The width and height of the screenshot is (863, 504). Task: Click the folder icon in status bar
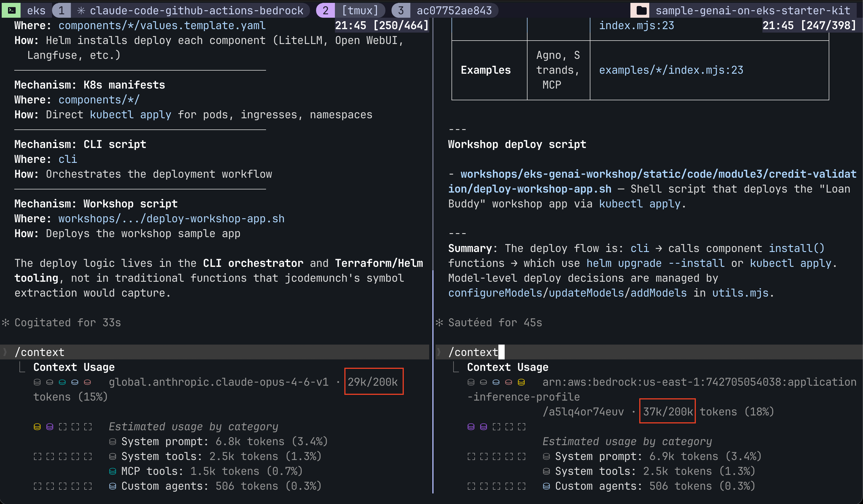coord(641,11)
